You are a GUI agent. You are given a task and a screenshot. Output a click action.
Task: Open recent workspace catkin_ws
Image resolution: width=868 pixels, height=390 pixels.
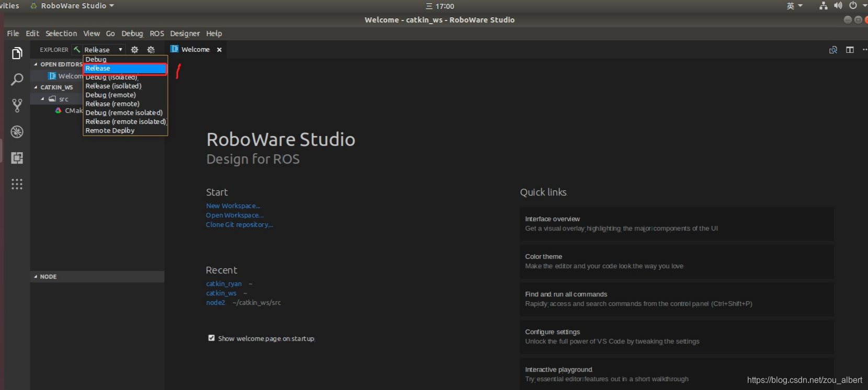click(221, 293)
